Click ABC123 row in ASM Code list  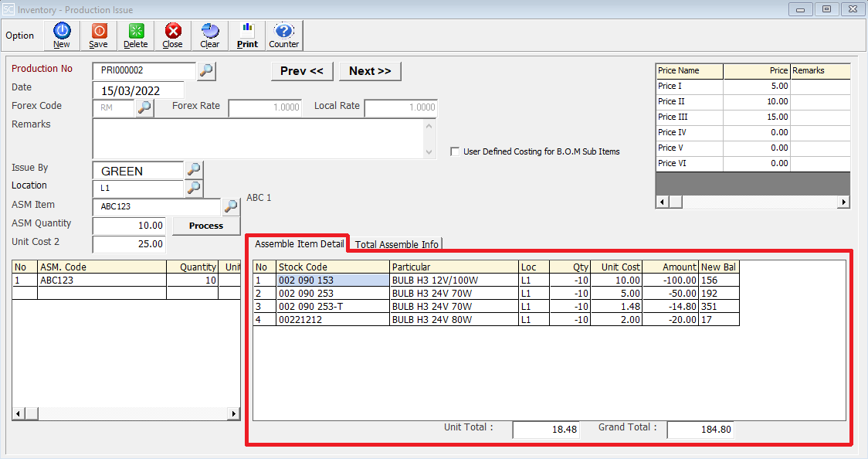(x=101, y=280)
